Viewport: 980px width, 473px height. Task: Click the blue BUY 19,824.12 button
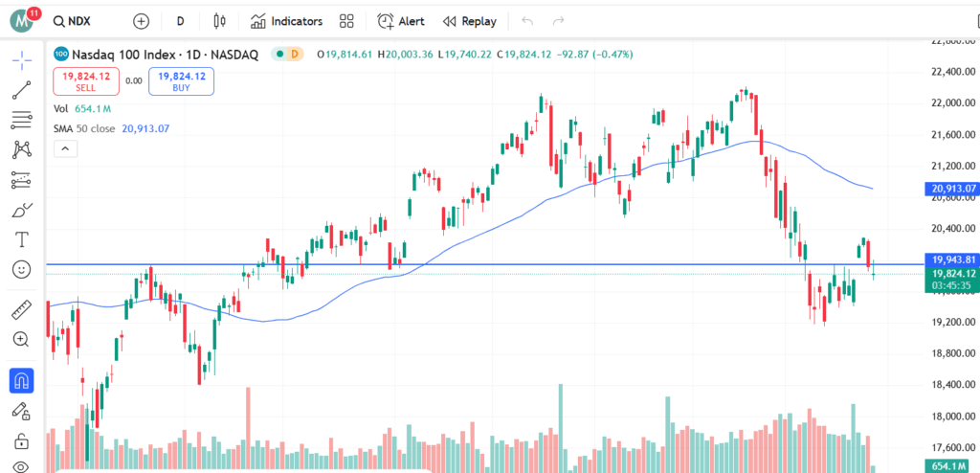click(x=181, y=81)
